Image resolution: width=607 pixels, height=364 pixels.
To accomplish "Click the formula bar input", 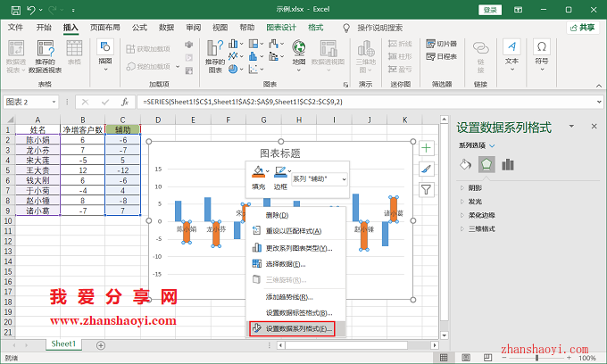I will pos(366,102).
